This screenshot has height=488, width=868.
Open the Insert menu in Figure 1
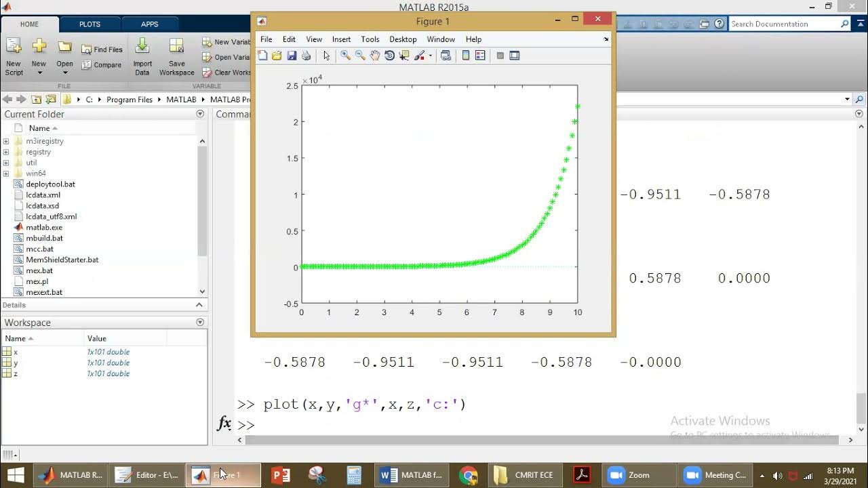point(341,39)
